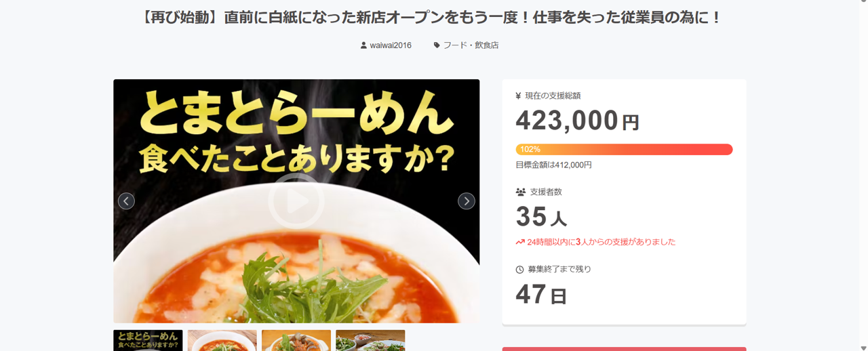Click the red trending arrow icon
This screenshot has width=868, height=351.
click(520, 242)
